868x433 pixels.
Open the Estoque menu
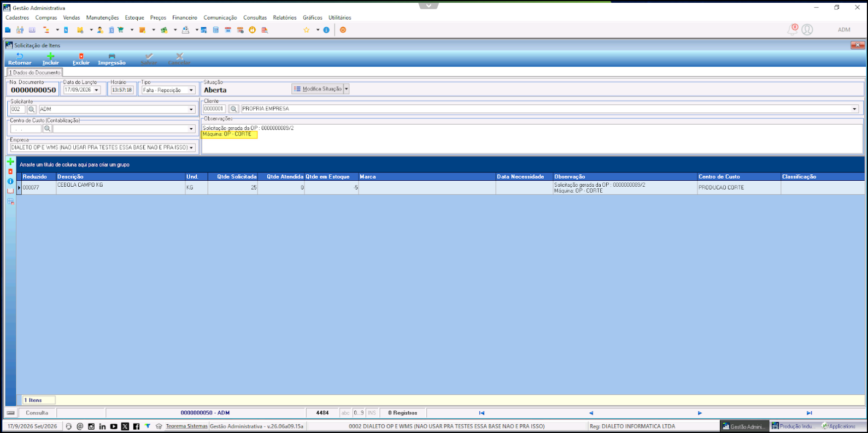pos(134,17)
